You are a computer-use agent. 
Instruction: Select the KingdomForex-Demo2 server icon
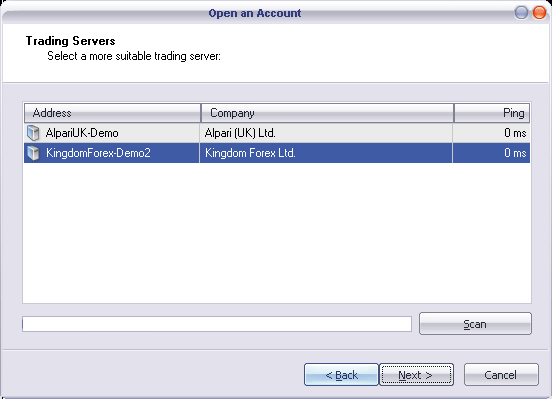[x=33, y=153]
